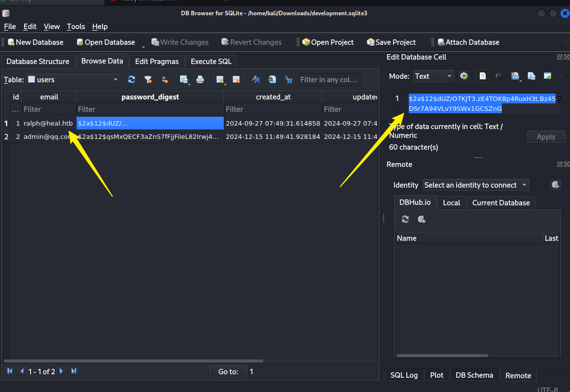This screenshot has width=570, height=392.
Task: Open the Help menu
Action: click(x=100, y=27)
